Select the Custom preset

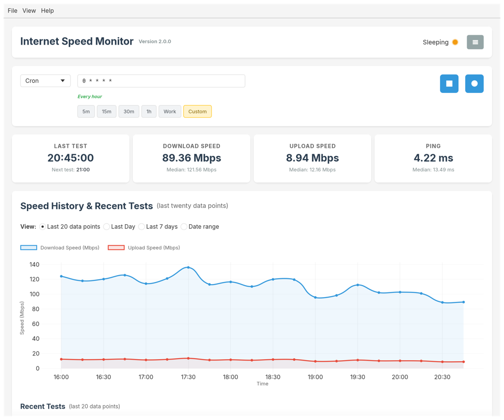(197, 111)
